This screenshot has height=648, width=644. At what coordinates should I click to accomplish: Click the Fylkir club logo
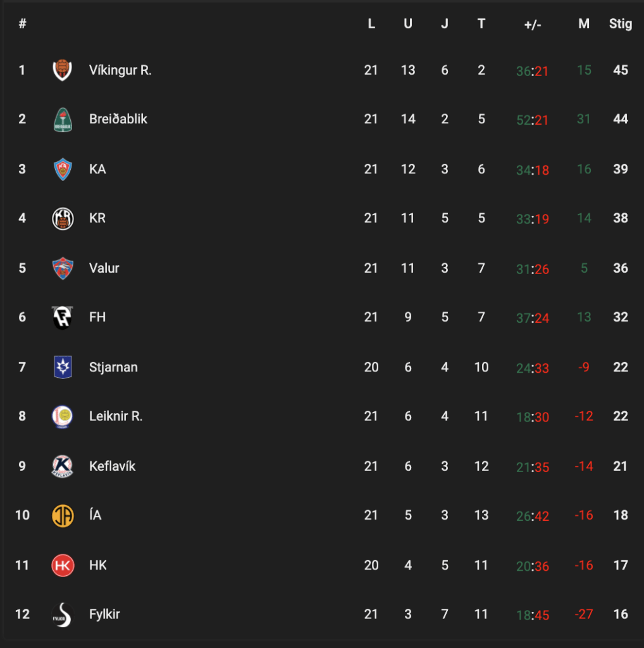coord(63,614)
